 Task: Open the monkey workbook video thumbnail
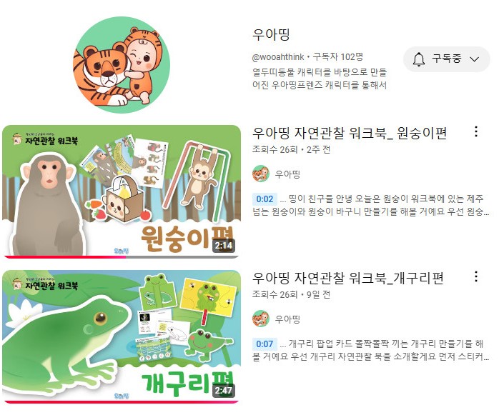(x=122, y=191)
